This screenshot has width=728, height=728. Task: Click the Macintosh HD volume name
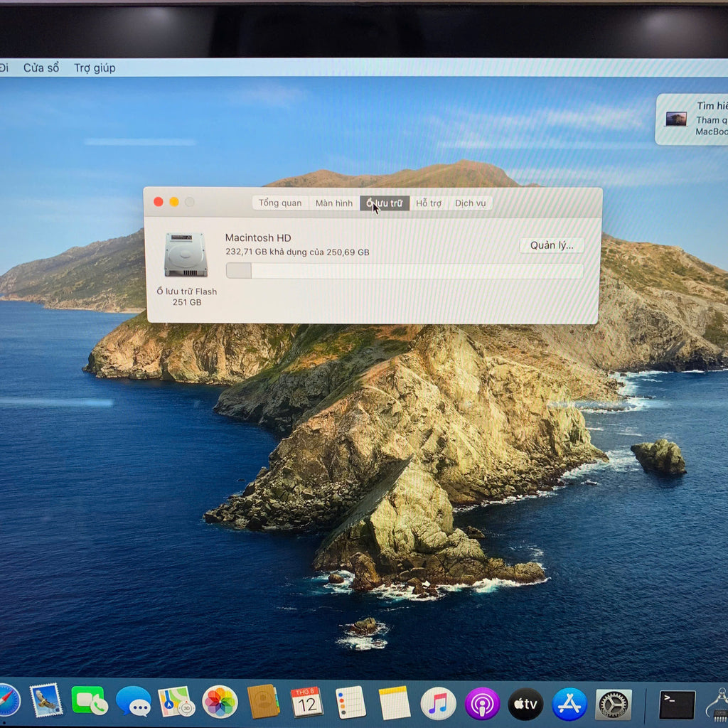[258, 237]
